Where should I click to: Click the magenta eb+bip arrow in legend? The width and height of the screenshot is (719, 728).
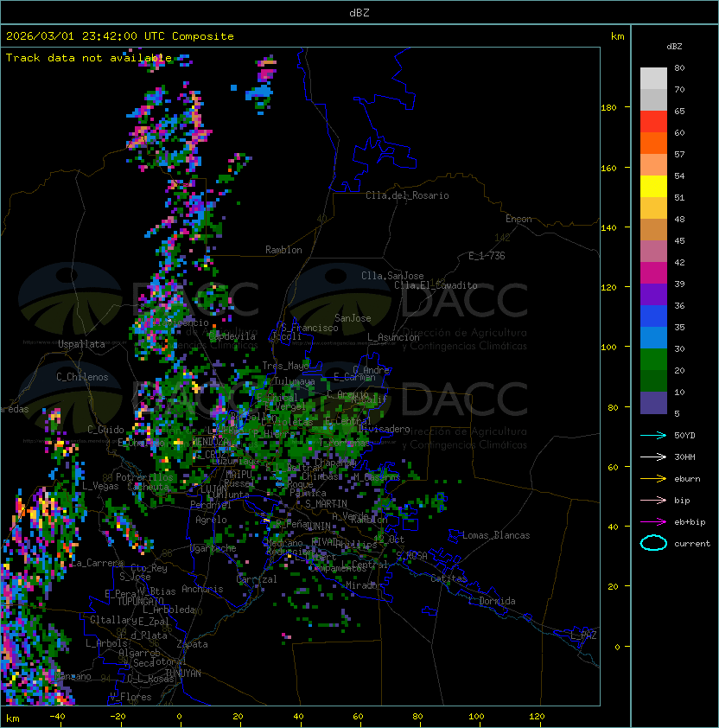(x=653, y=522)
